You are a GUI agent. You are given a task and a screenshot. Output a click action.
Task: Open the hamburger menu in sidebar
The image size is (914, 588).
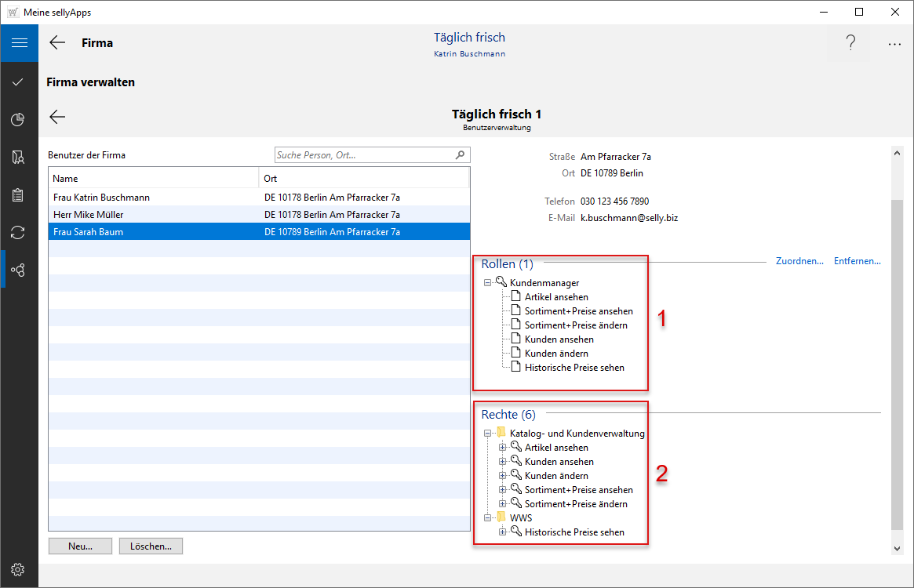[19, 43]
